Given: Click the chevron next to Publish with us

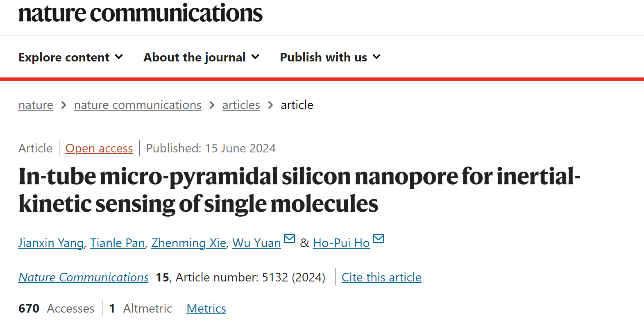Looking at the screenshot, I should pyautogui.click(x=376, y=57).
